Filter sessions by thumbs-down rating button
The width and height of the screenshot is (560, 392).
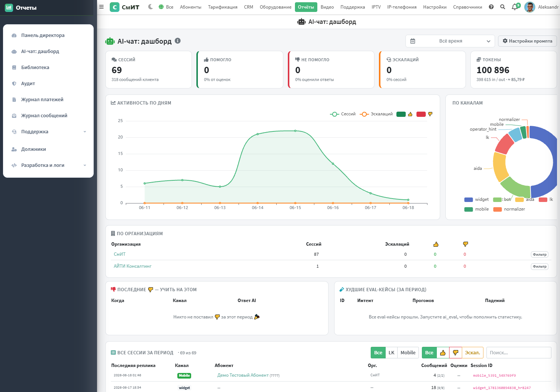pyautogui.click(x=455, y=353)
